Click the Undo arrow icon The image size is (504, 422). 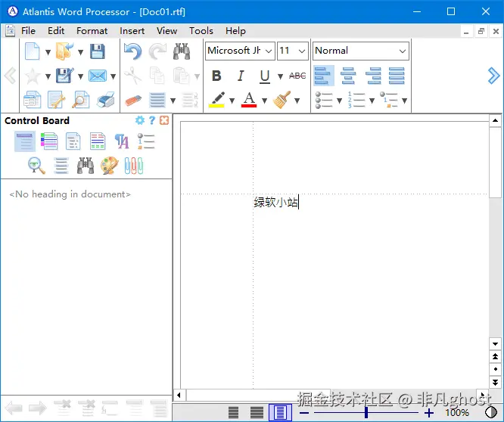pos(132,51)
